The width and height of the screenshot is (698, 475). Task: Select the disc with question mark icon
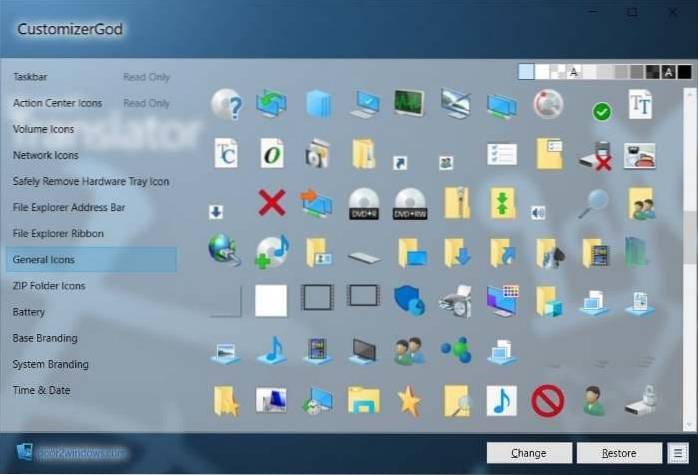227,104
